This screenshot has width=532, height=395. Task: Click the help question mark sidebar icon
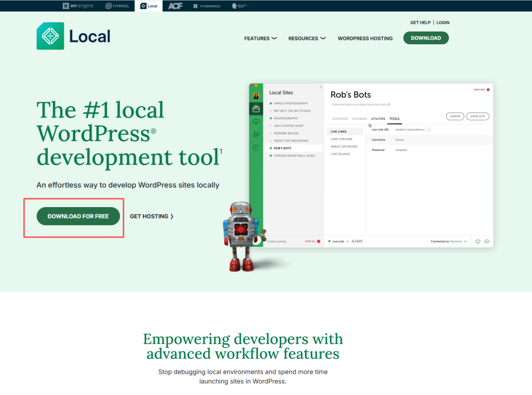click(256, 147)
